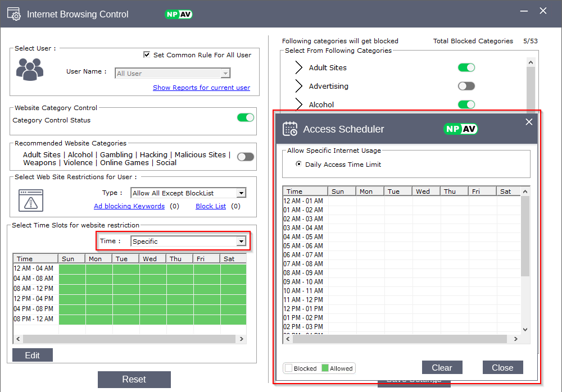562x392 pixels.
Task: Click the NPAV logo in main title bar
Action: (179, 14)
